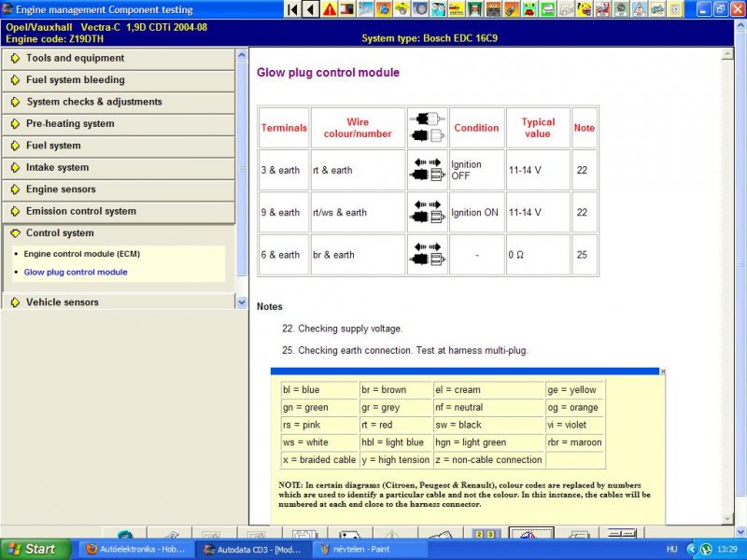Click the 'Wire colour/number' column header

(358, 128)
